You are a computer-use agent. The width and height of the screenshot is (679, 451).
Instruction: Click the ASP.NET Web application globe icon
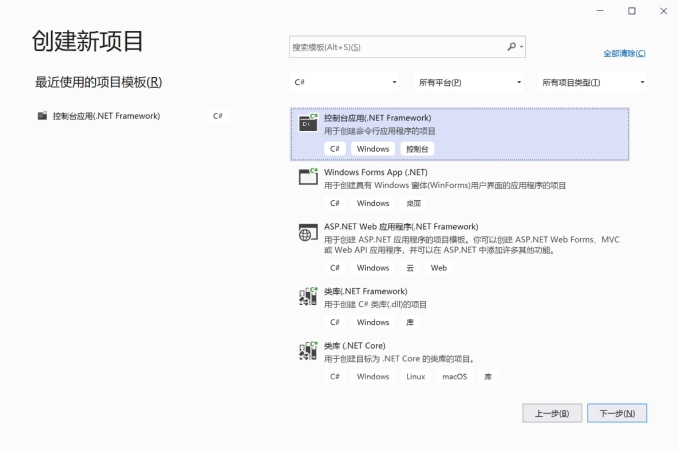[x=308, y=232]
